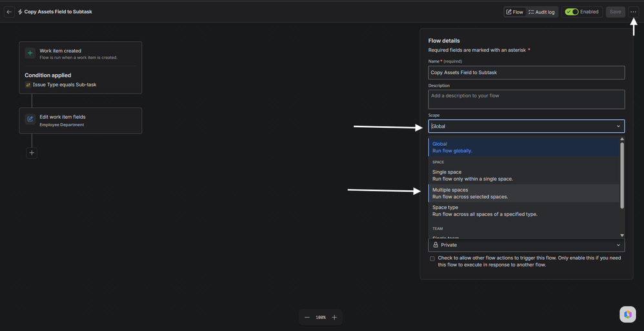The width and height of the screenshot is (644, 331).
Task: Zoom in with the plus button
Action: [334, 317]
